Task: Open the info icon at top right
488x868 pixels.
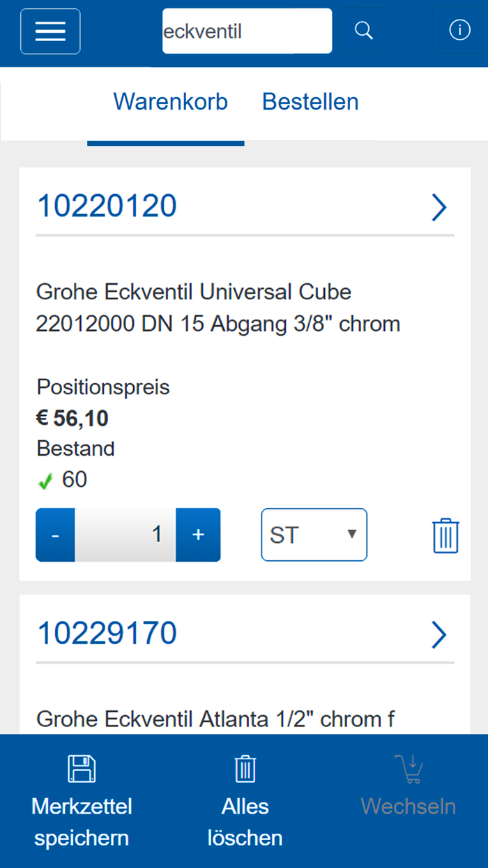Action: 459,31
